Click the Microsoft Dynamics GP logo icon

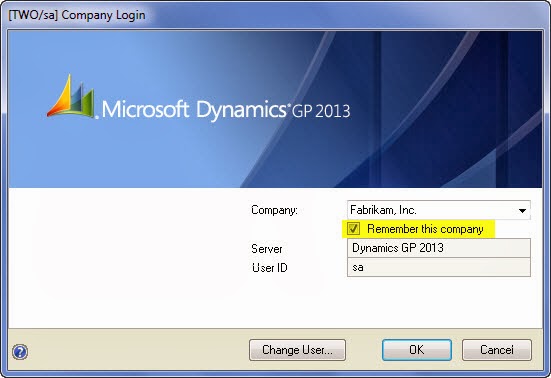(x=72, y=96)
